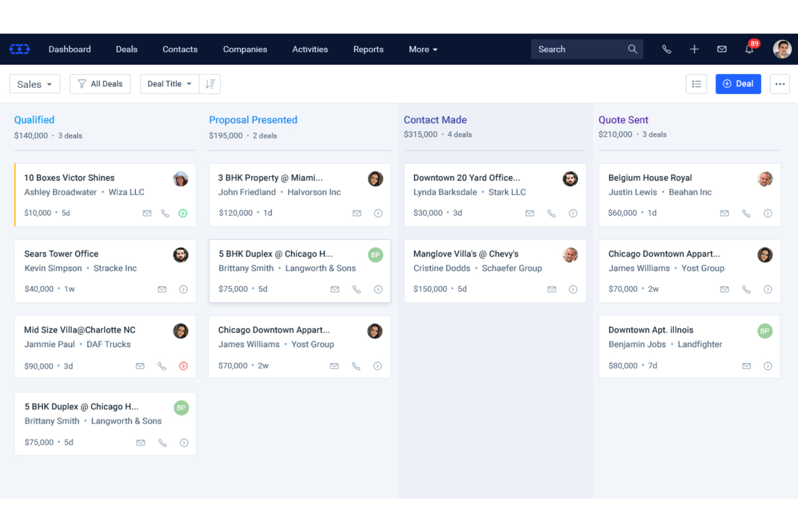Click the status circle on Belgium House Royal card
798x532 pixels.
pos(768,213)
